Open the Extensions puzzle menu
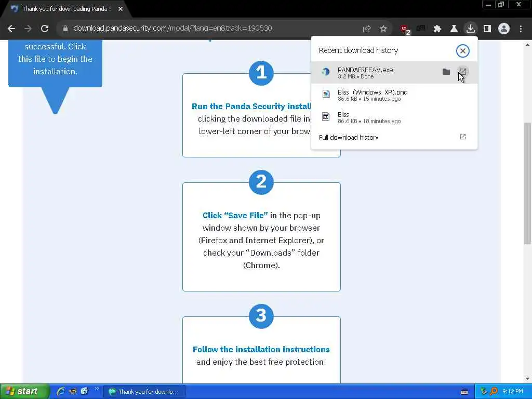Viewport: 532px width, 399px height. (x=437, y=29)
